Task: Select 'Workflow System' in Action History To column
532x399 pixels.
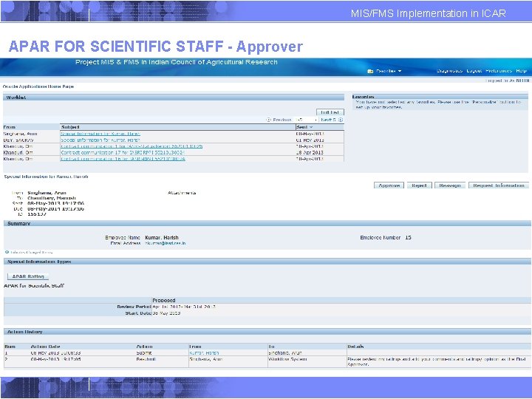Action: tap(287, 359)
